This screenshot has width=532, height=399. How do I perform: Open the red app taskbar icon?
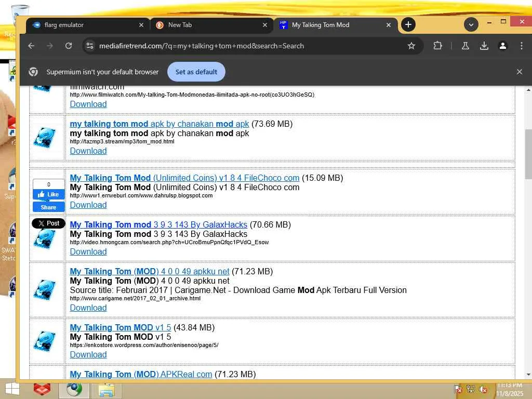click(42, 389)
